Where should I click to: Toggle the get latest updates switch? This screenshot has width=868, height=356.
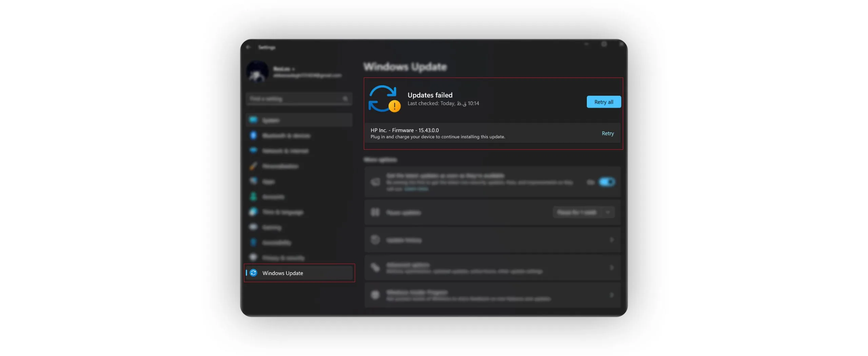click(607, 182)
